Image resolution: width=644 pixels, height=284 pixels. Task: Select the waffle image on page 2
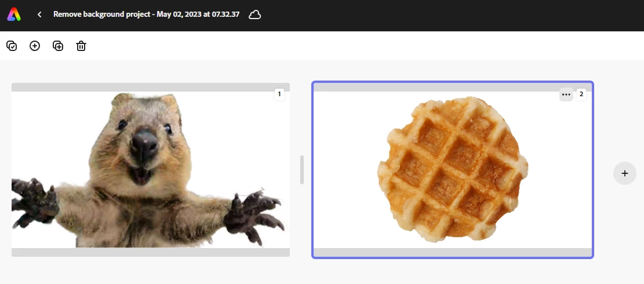click(x=453, y=169)
